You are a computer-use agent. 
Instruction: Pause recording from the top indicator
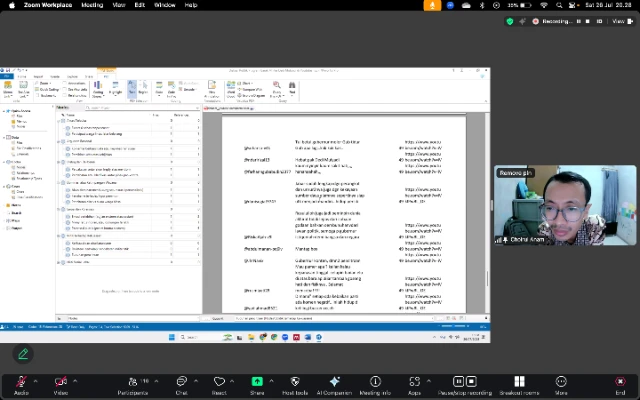click(579, 21)
